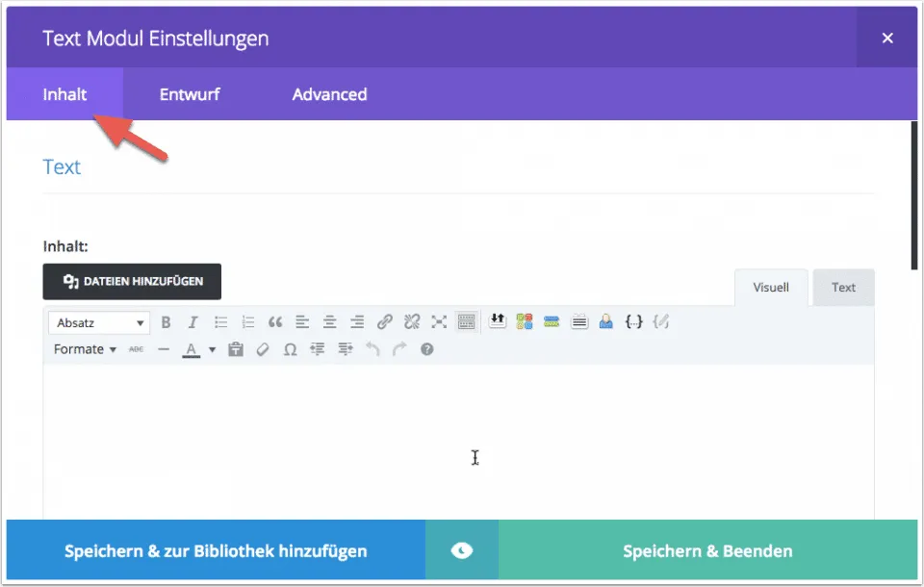
Task: Open the Absatz paragraph style dropdown
Action: point(101,322)
